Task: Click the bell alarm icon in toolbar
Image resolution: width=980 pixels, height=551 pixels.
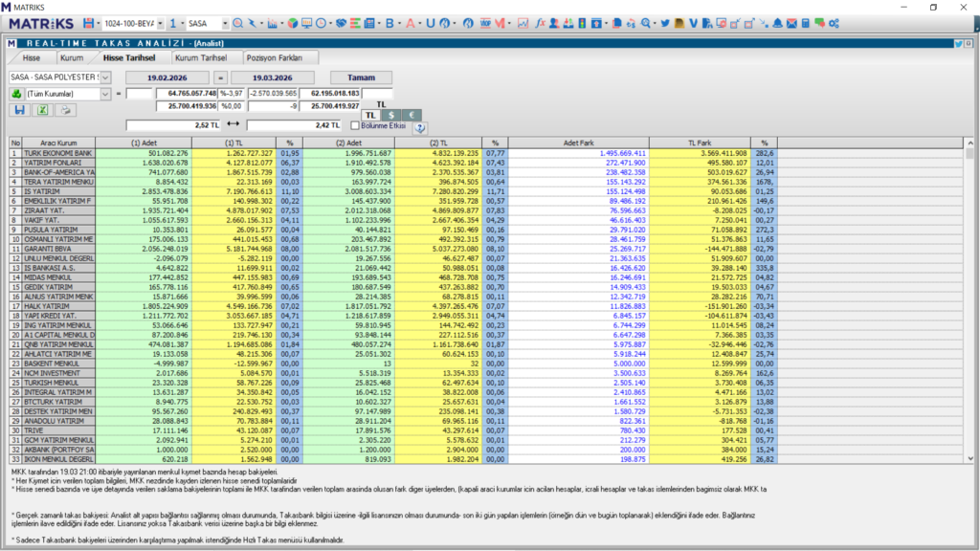Action: click(777, 23)
